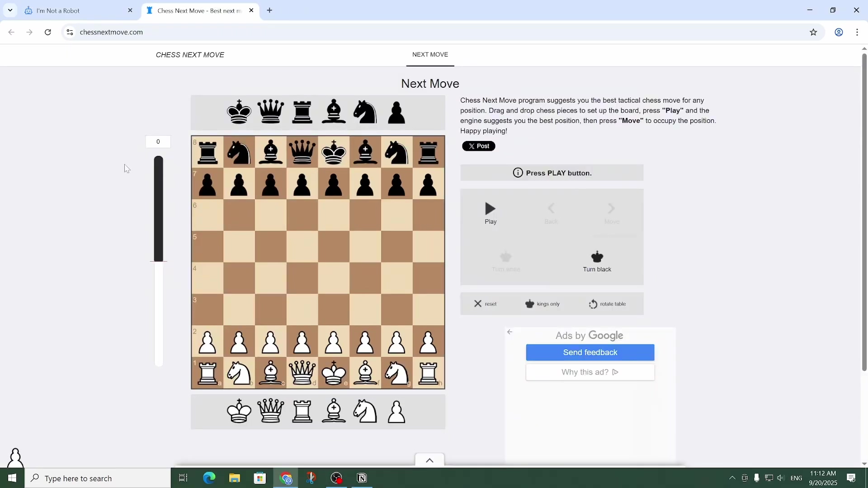
Task: Open the NEXT MOVE nav tab
Action: click(430, 55)
